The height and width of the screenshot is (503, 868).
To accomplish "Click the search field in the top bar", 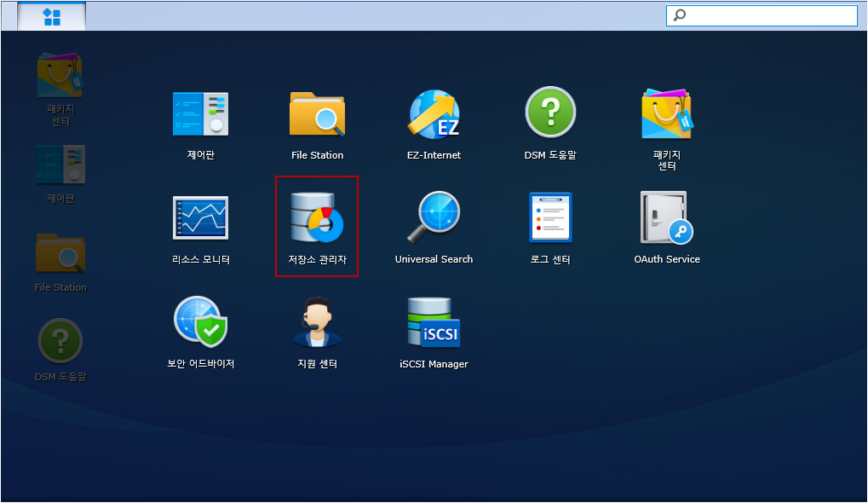I will tap(762, 15).
